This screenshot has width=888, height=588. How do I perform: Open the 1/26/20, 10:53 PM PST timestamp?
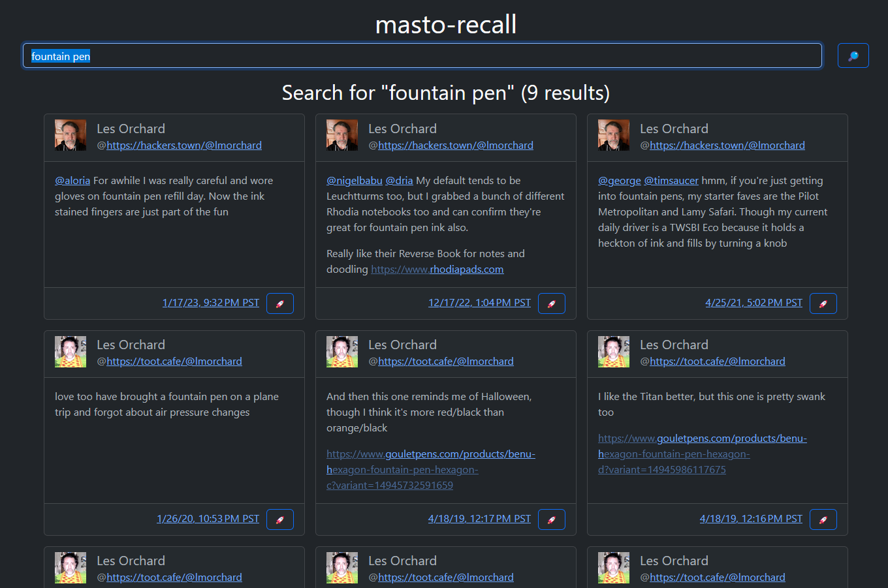(x=208, y=519)
